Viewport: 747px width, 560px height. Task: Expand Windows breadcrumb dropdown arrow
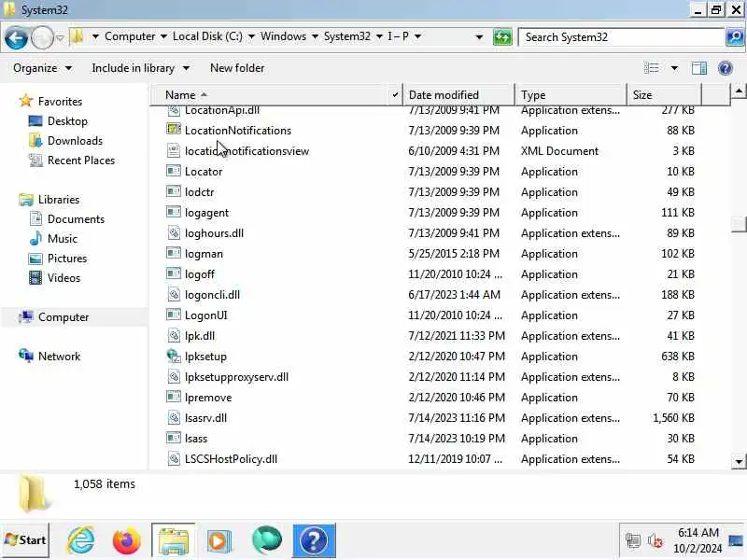[x=315, y=36]
